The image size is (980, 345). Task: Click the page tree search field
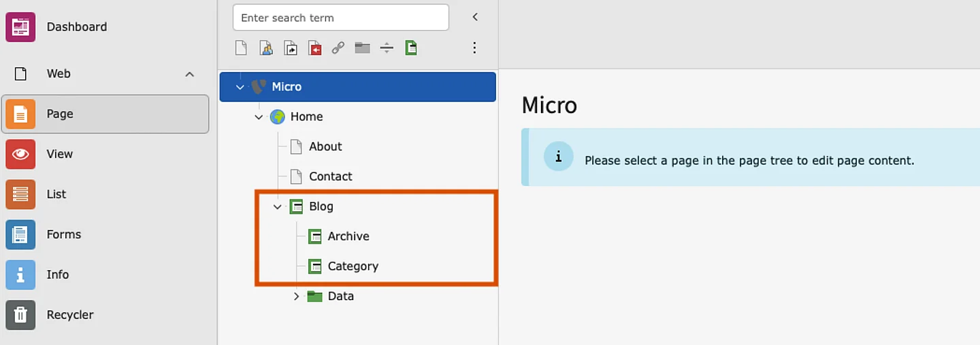pyautogui.click(x=340, y=18)
